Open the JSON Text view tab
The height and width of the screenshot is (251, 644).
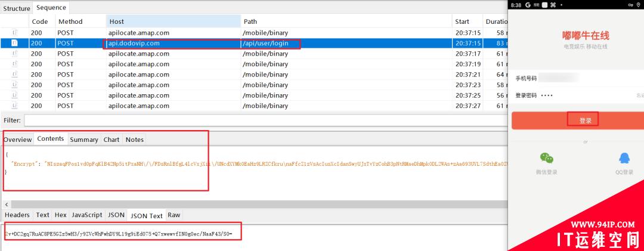(x=147, y=215)
